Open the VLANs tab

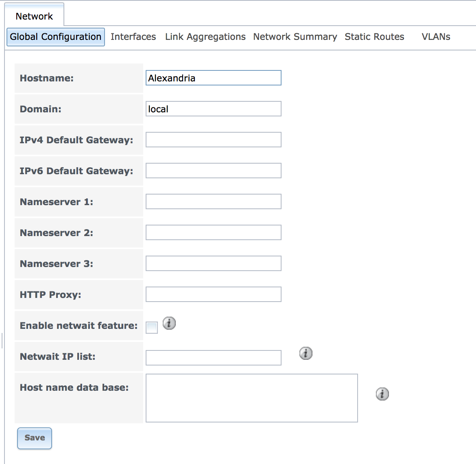(436, 37)
